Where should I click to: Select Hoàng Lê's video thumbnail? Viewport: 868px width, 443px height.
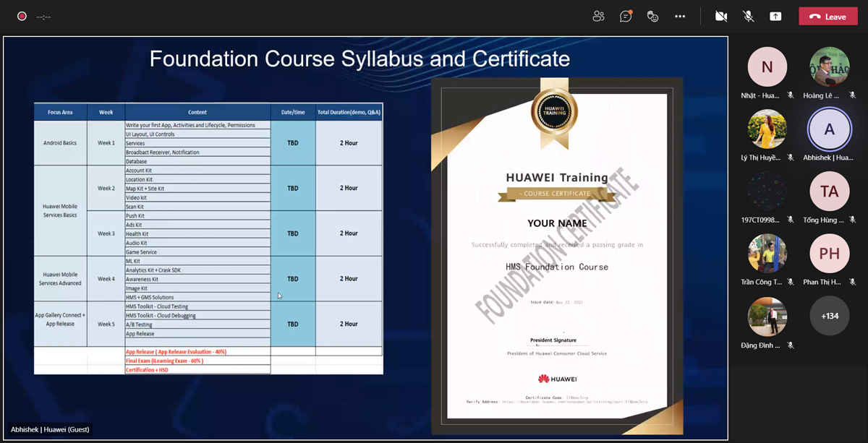point(830,67)
